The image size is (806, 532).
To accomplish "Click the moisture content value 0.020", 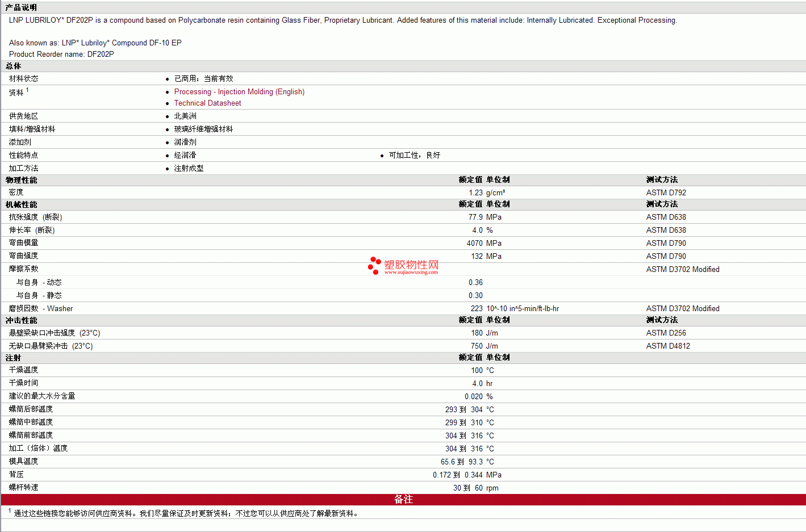I will coord(474,397).
